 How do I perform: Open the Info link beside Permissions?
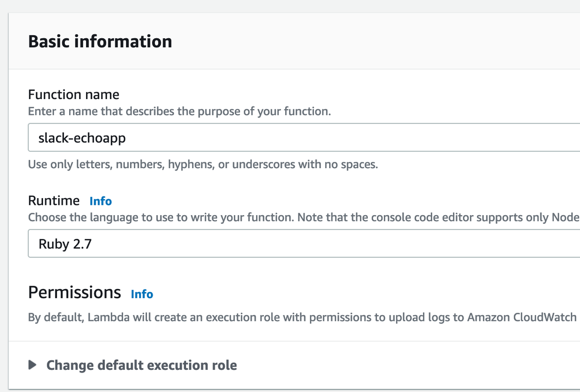142,294
